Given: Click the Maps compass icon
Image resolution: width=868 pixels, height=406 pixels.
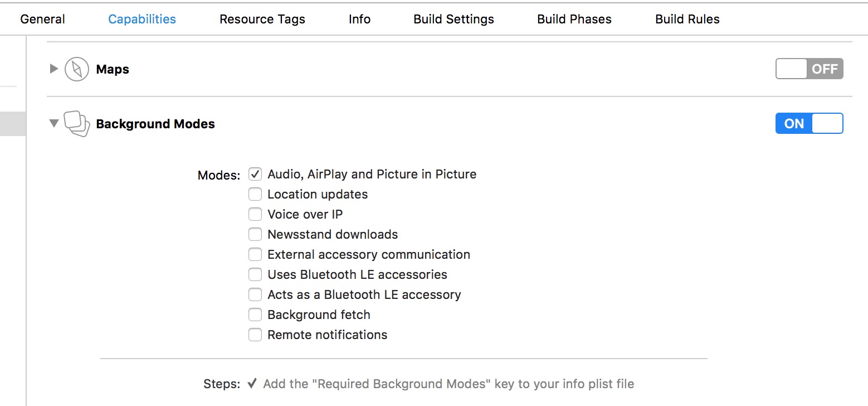Looking at the screenshot, I should 77,69.
